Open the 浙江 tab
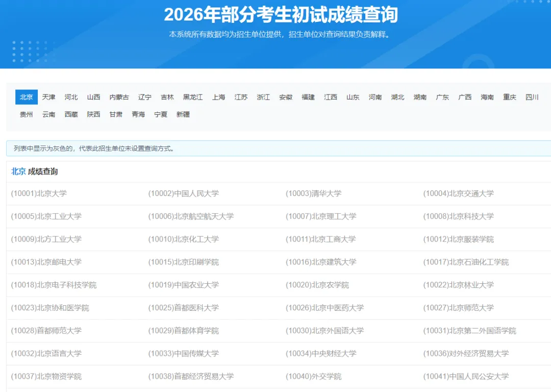The width and height of the screenshot is (551, 392). pos(263,97)
